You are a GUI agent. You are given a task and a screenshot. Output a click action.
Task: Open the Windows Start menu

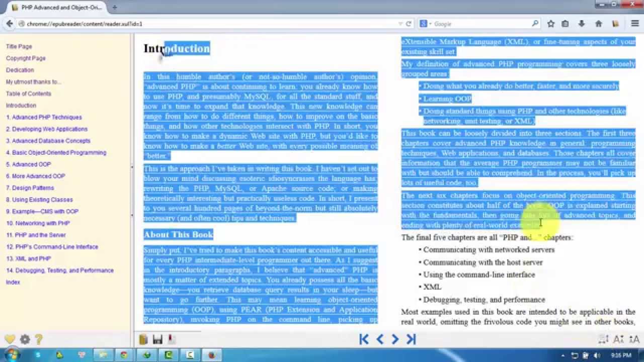coord(11,355)
